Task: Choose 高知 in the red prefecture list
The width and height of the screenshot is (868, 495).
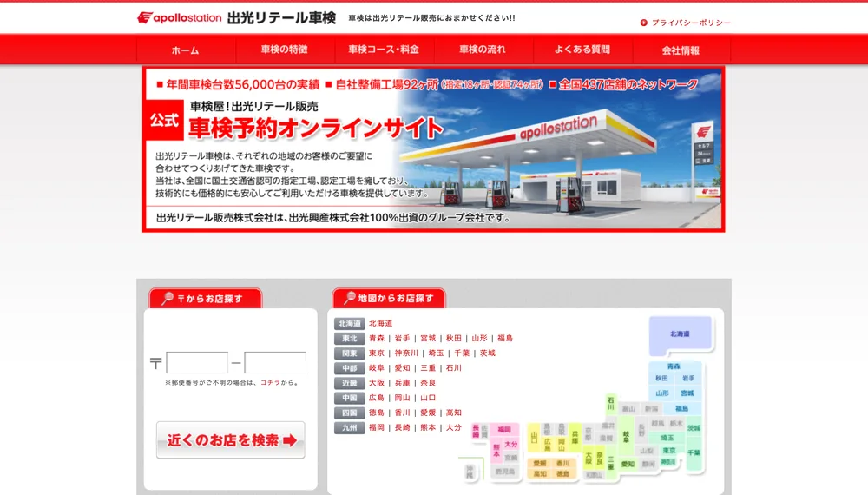Action: (454, 413)
